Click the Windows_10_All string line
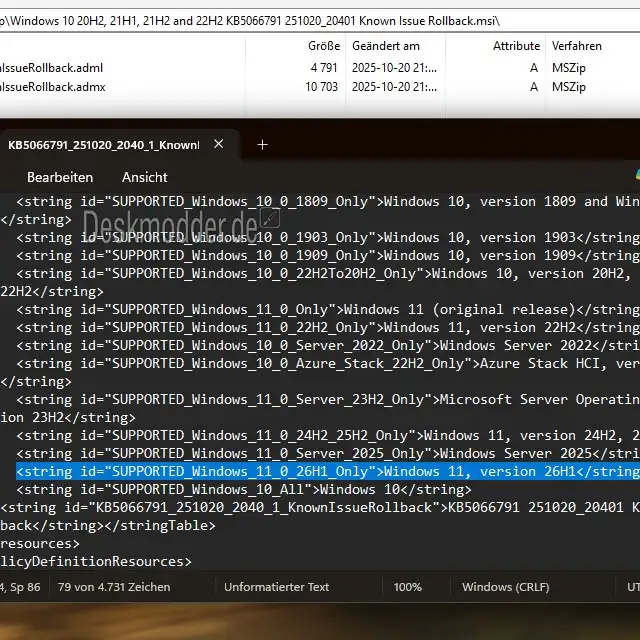Screen dimensions: 640x640 244,489
